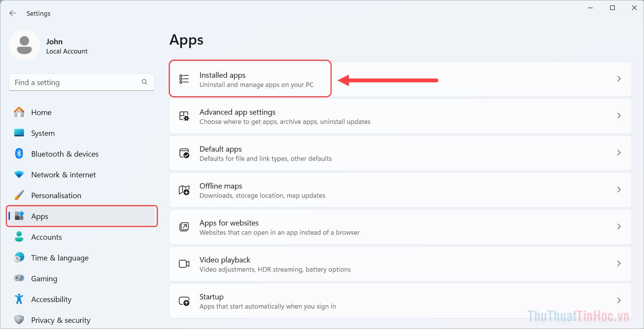Click John's profile avatar picture
The height and width of the screenshot is (329, 644).
(24, 45)
